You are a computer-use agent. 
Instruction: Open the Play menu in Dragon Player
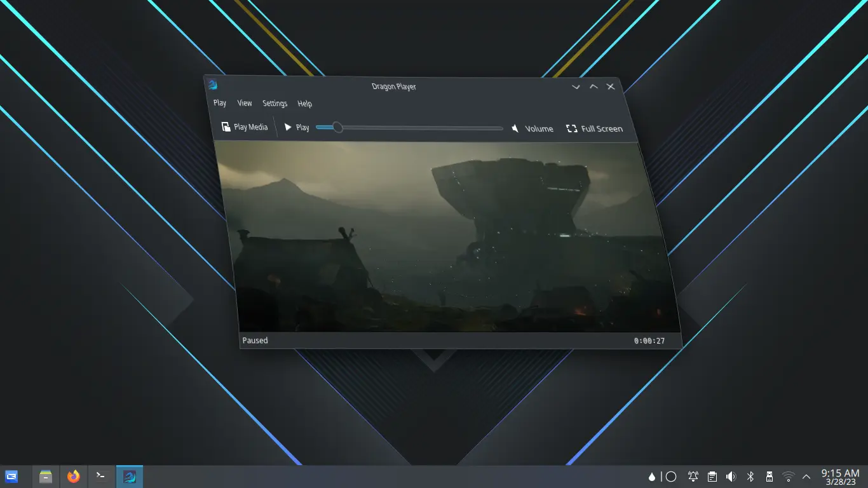[220, 103]
